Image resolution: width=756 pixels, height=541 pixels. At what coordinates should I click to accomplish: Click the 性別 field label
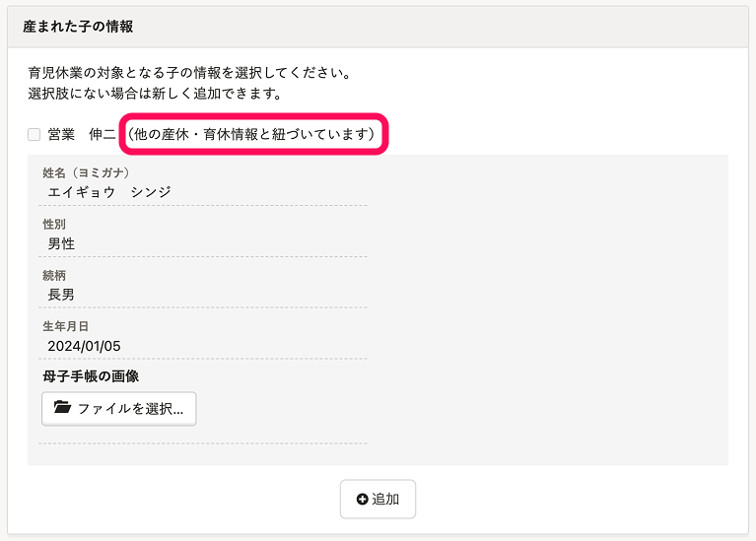coord(54,225)
